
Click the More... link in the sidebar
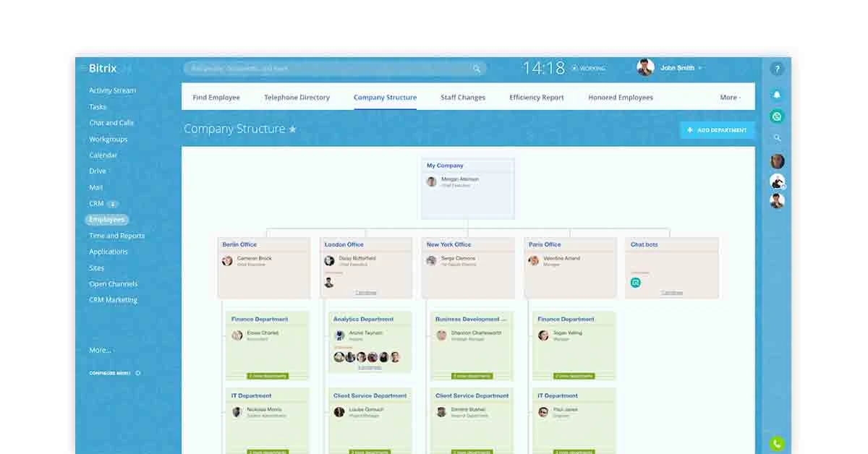pos(101,350)
